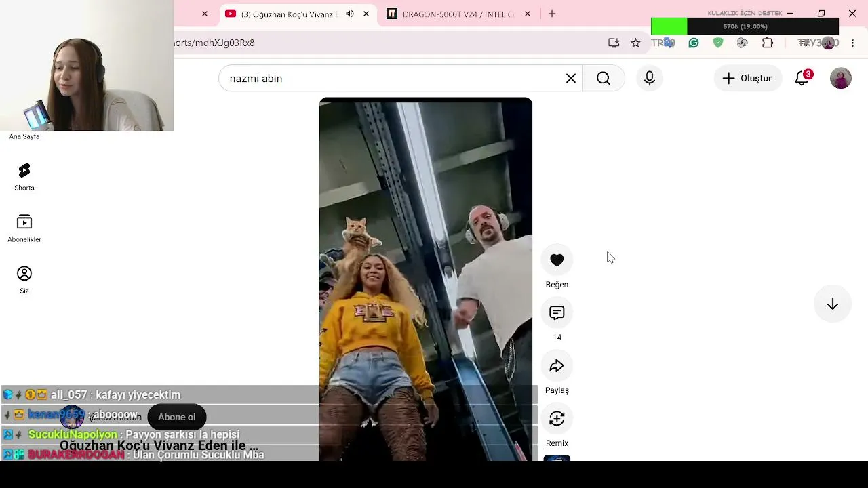This screenshot has height=488, width=868.
Task: Clear the search text with the X
Action: (x=571, y=79)
